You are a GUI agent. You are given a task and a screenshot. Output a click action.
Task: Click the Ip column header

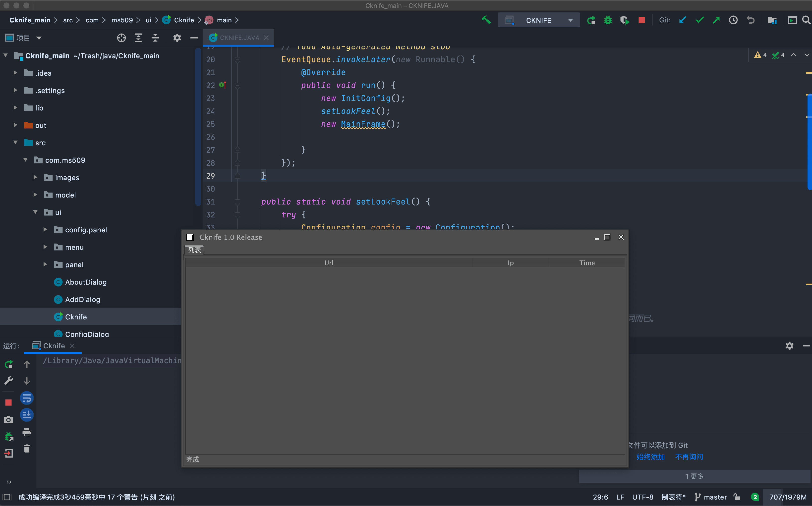[x=511, y=263]
